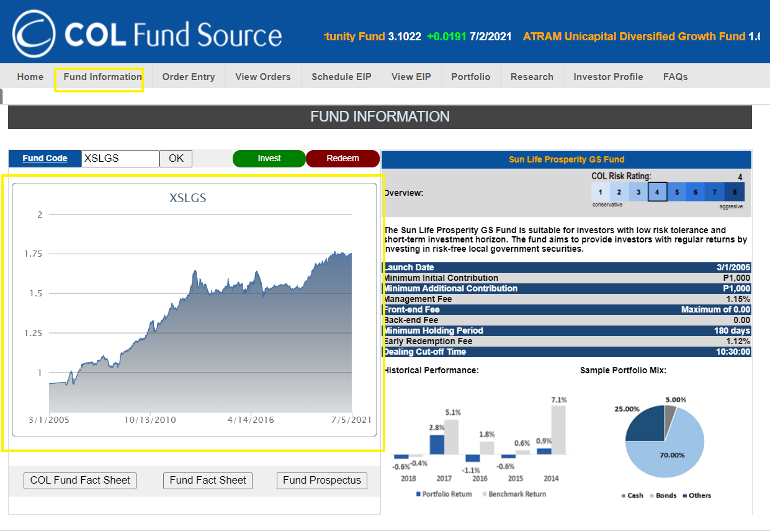The image size is (770, 532).
Task: Click the 7/5/2021 date on chart axis
Action: pyautogui.click(x=352, y=420)
